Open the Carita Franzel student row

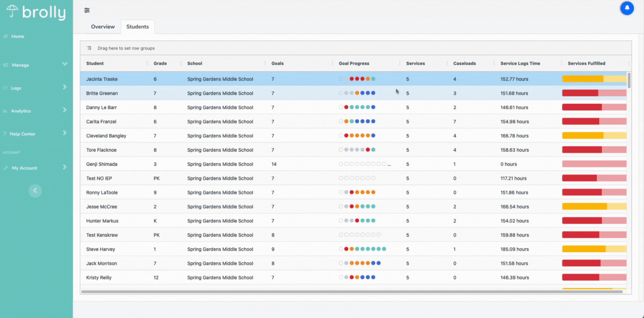pos(353,122)
